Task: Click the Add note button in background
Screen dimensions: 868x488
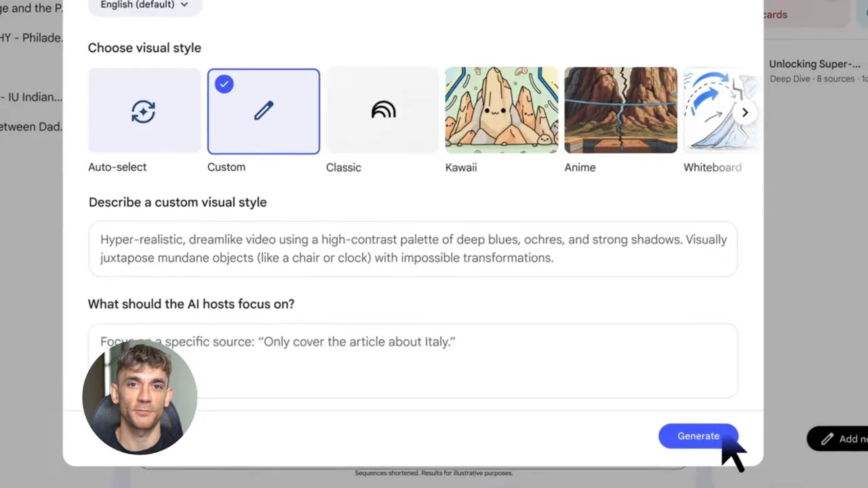Action: coord(838,439)
